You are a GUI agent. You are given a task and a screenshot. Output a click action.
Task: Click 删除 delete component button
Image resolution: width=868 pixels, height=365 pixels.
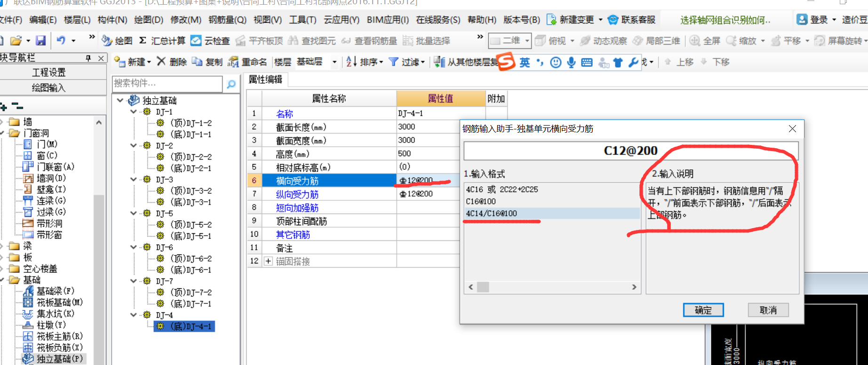point(172,62)
